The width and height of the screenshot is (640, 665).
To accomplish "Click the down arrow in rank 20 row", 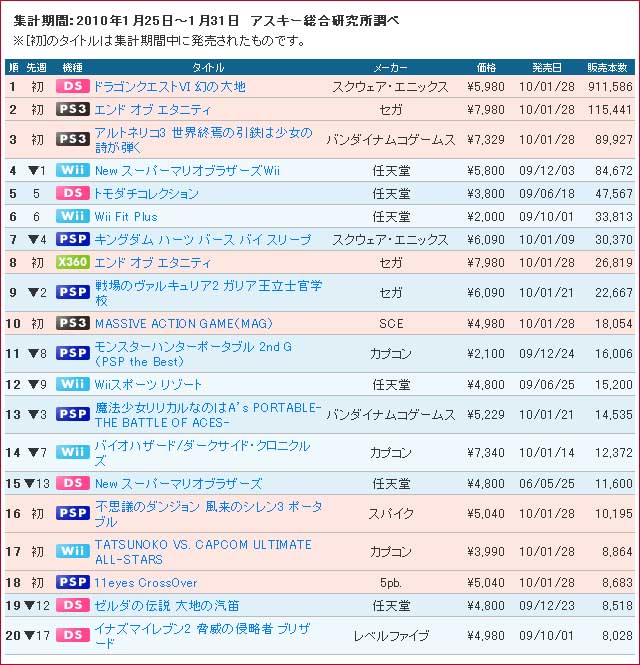I will [29, 635].
